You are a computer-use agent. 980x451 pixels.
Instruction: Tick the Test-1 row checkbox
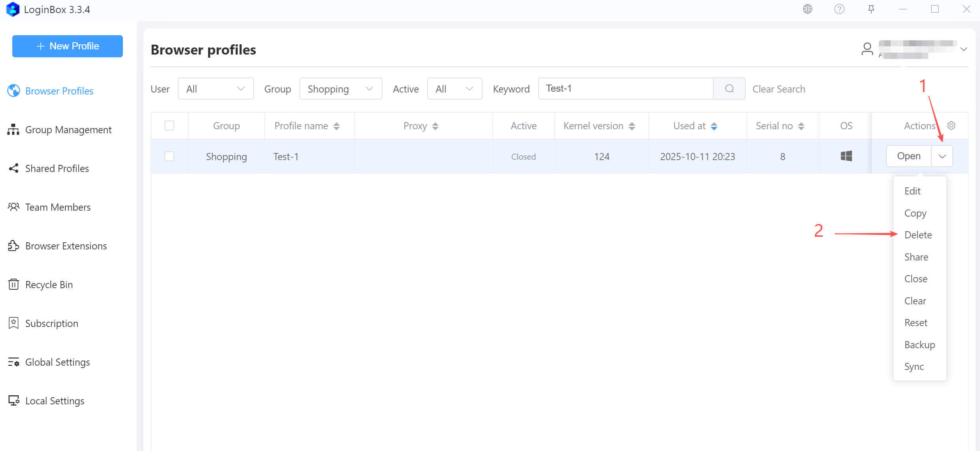click(x=169, y=156)
